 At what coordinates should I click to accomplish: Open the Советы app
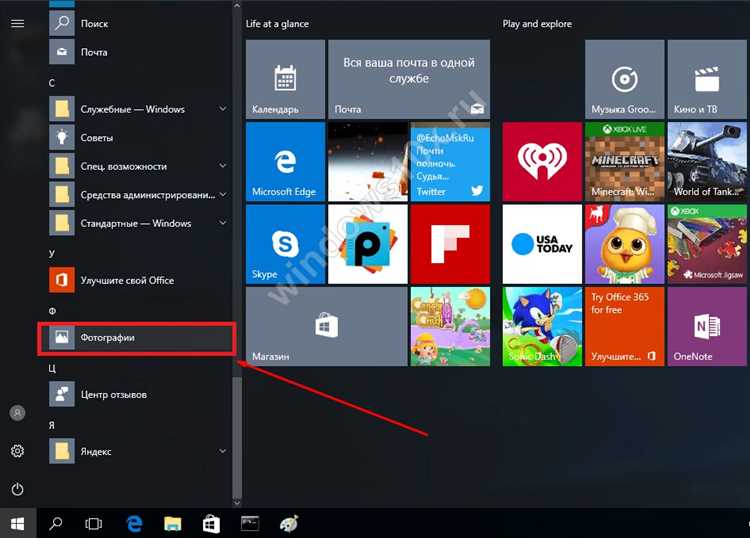point(138,138)
